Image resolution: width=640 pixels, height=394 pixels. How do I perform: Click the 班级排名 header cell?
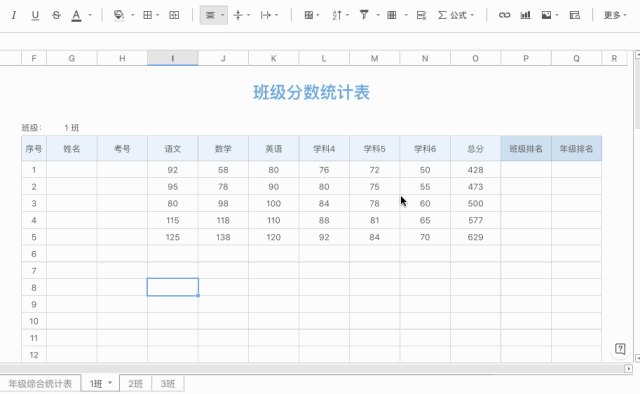(x=526, y=149)
